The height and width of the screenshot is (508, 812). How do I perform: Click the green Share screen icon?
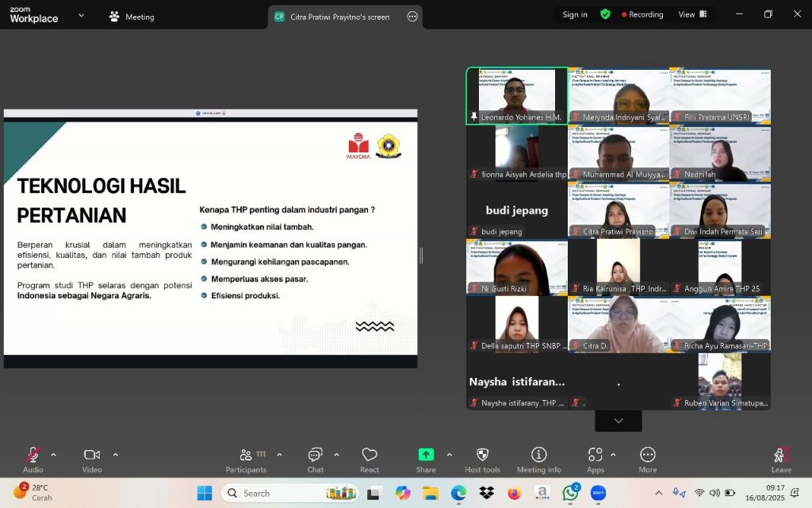(x=426, y=455)
